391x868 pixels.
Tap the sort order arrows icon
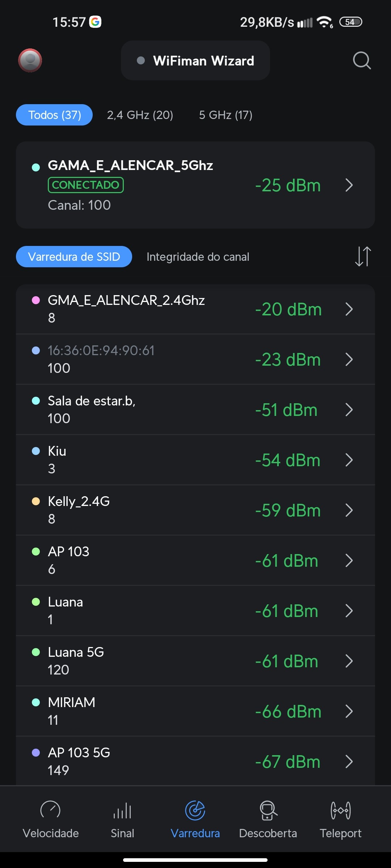tap(363, 256)
